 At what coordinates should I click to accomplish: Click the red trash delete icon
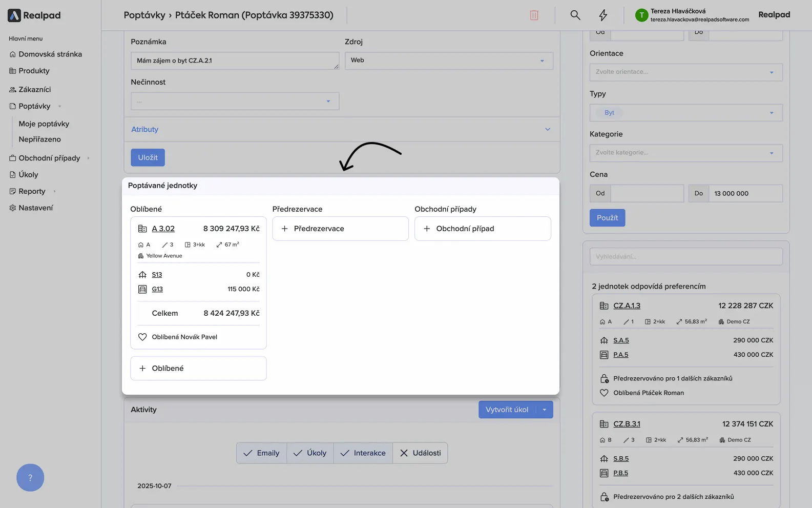[534, 15]
